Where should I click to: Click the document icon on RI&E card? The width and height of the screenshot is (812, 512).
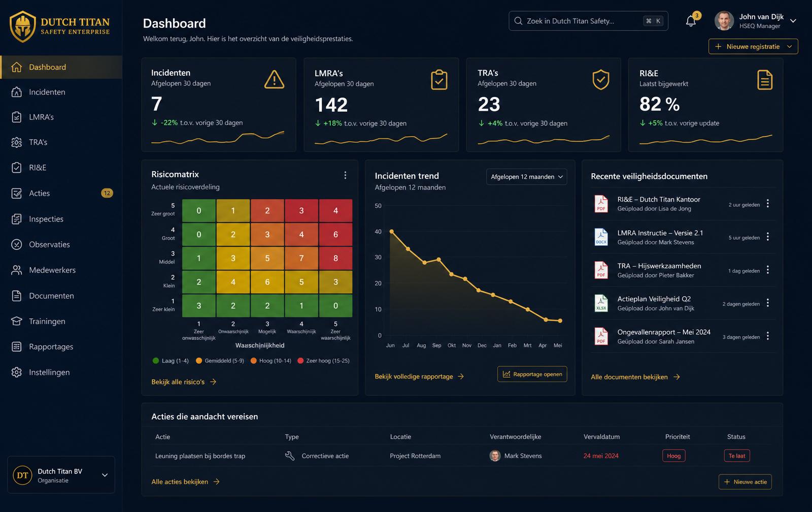pos(765,80)
